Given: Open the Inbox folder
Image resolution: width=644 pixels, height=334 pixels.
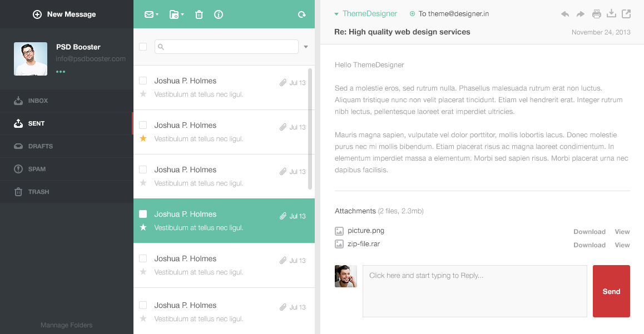Looking at the screenshot, I should click(38, 101).
